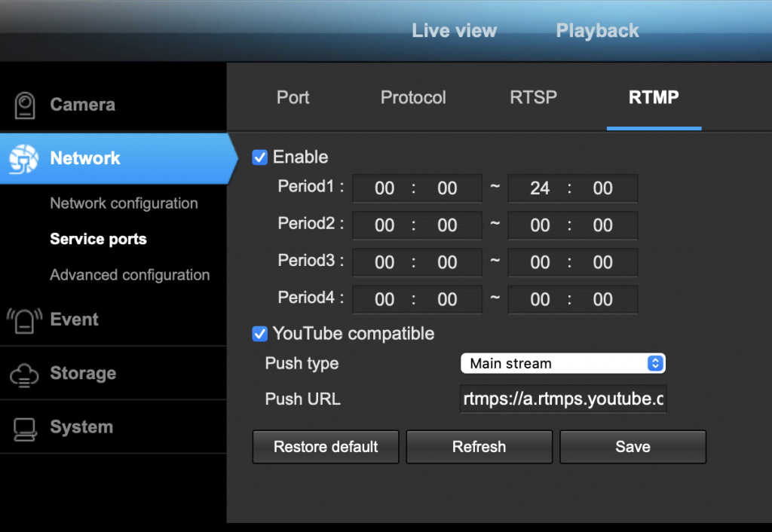Click Period3 end minute field
The height and width of the screenshot is (532, 772).
pyautogui.click(x=602, y=262)
